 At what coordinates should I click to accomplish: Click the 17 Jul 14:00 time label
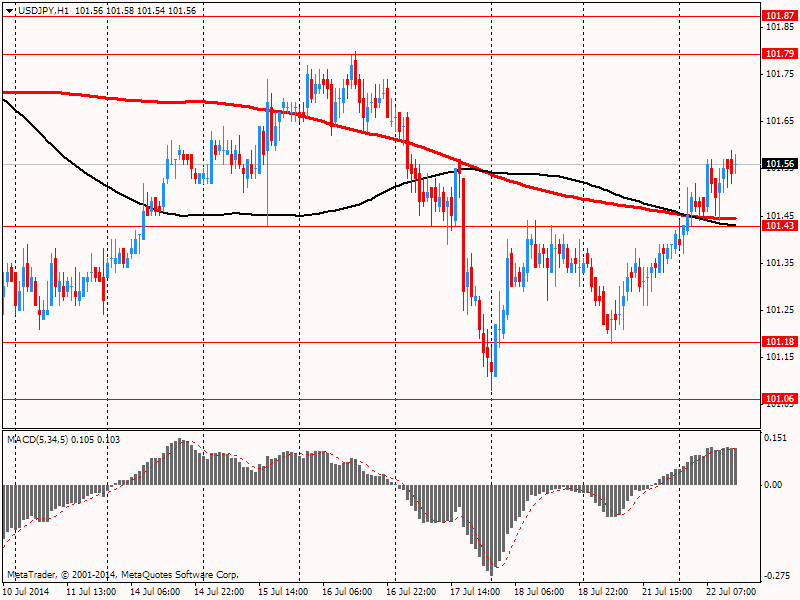tap(475, 591)
